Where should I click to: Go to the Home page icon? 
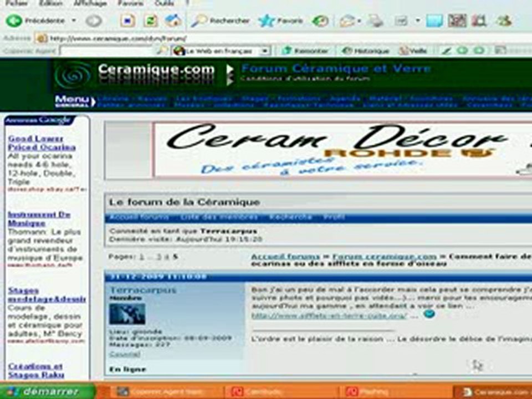pyautogui.click(x=173, y=21)
